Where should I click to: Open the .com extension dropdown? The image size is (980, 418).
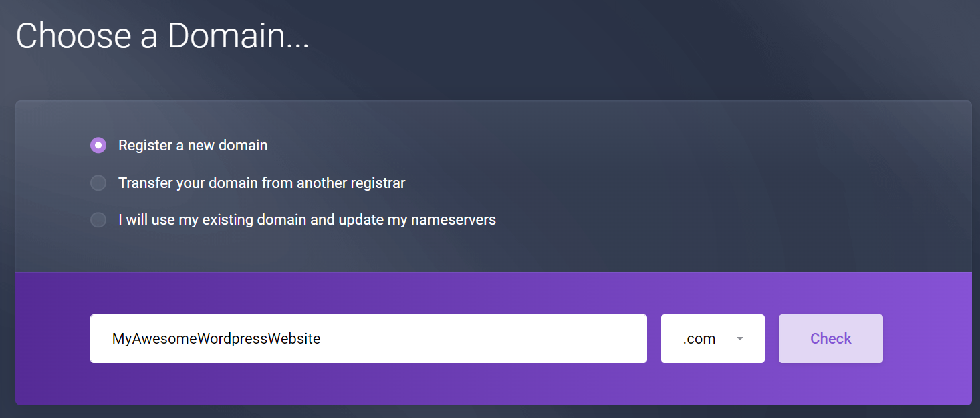(x=712, y=338)
